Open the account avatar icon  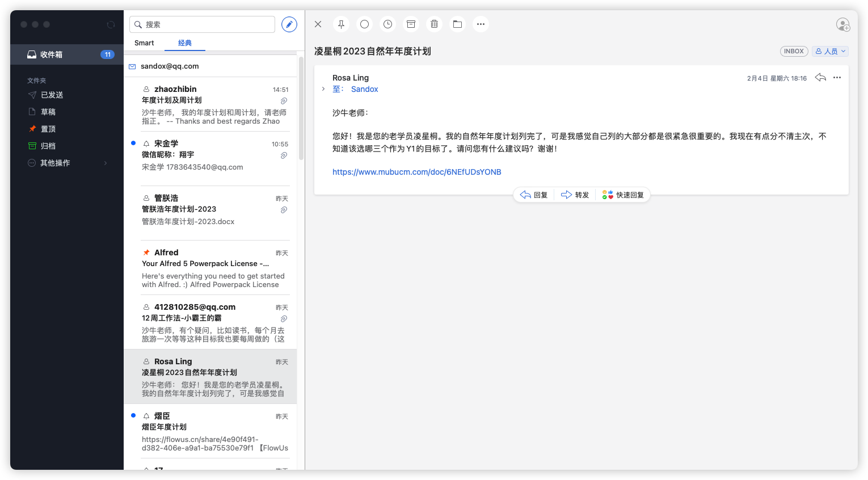tap(843, 24)
